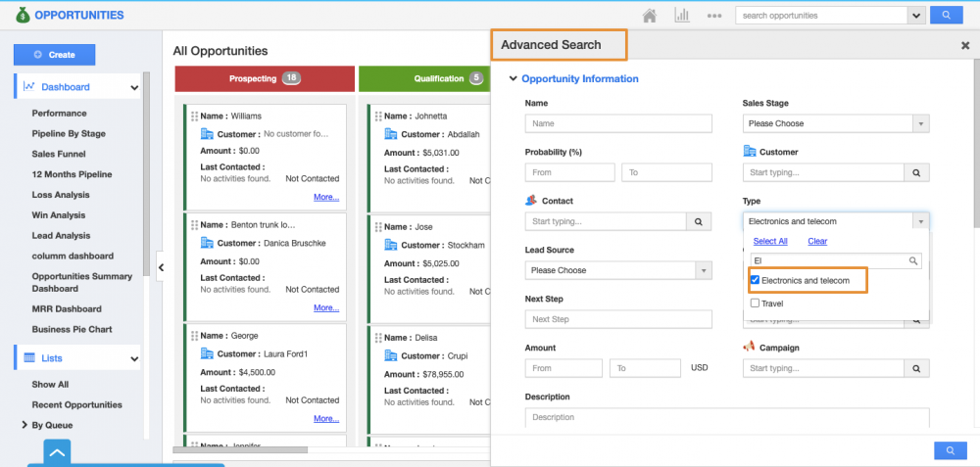The height and width of the screenshot is (467, 980).
Task: Click the home icon in top bar
Action: 649,16
